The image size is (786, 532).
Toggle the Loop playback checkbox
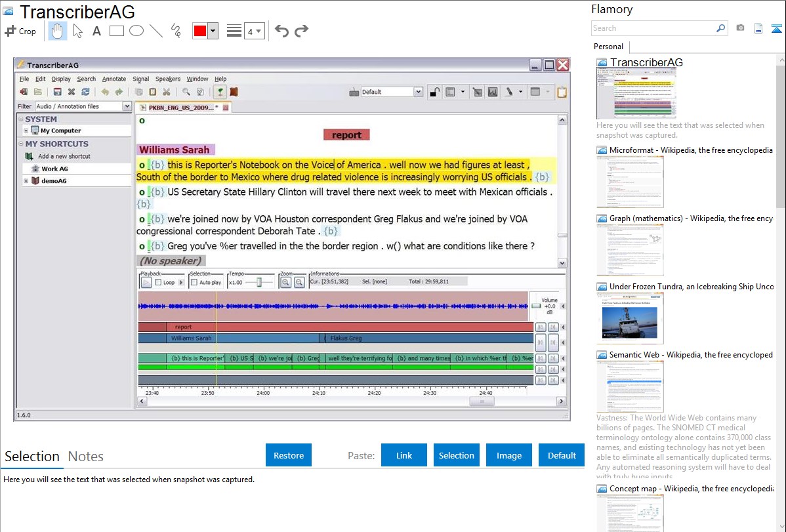[x=158, y=282]
